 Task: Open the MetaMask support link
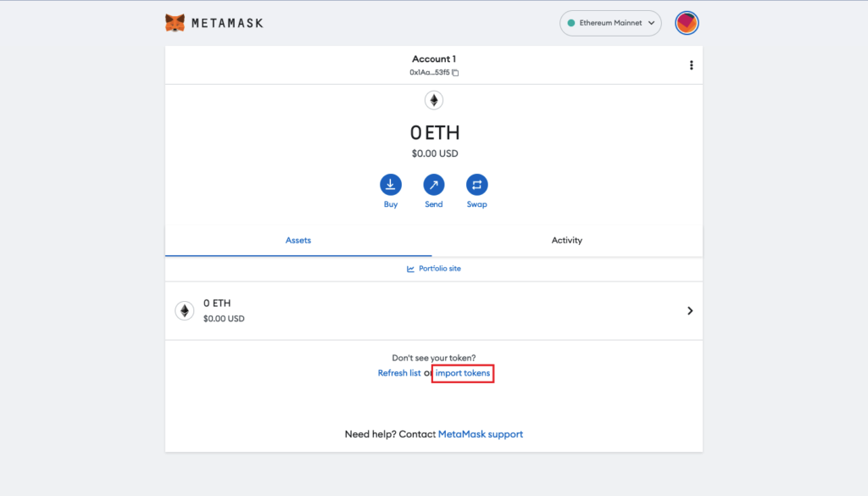(x=481, y=434)
